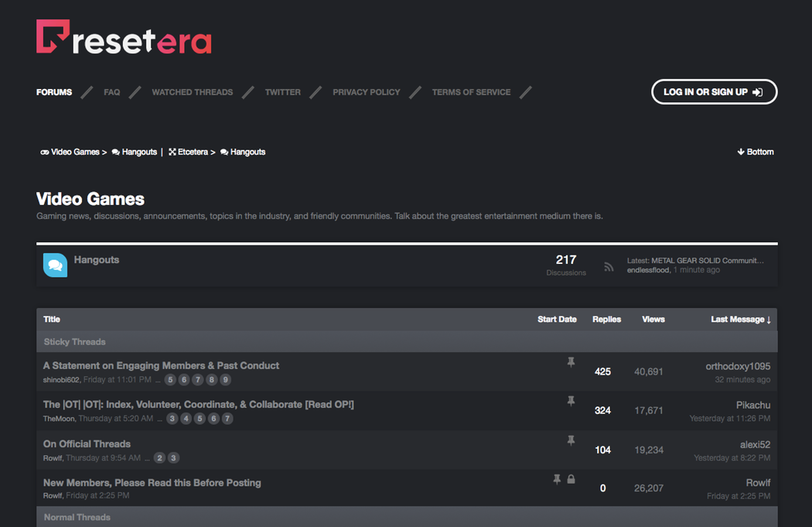Click the link icon before Video Games breadcrumb
This screenshot has width=812, height=527.
[x=44, y=152]
